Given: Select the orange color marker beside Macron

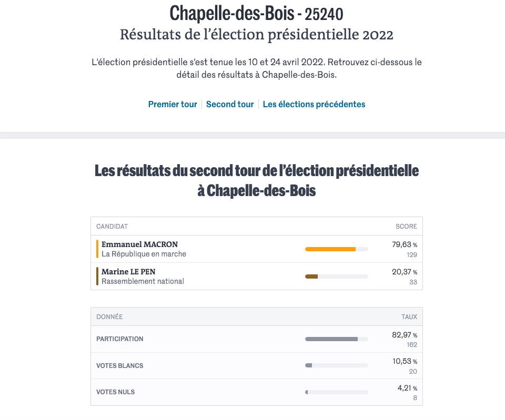Looking at the screenshot, I should tap(97, 249).
